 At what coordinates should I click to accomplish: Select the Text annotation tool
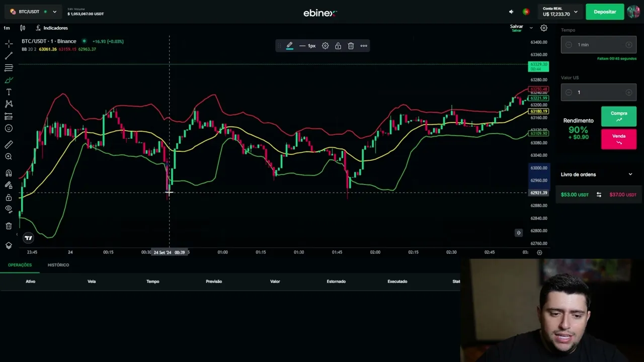pyautogui.click(x=9, y=92)
